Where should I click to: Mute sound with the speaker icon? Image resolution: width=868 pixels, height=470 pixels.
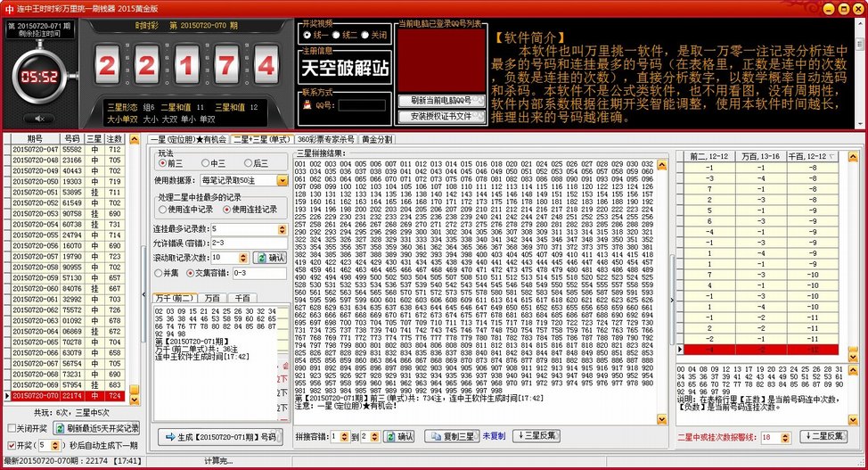pos(38,119)
